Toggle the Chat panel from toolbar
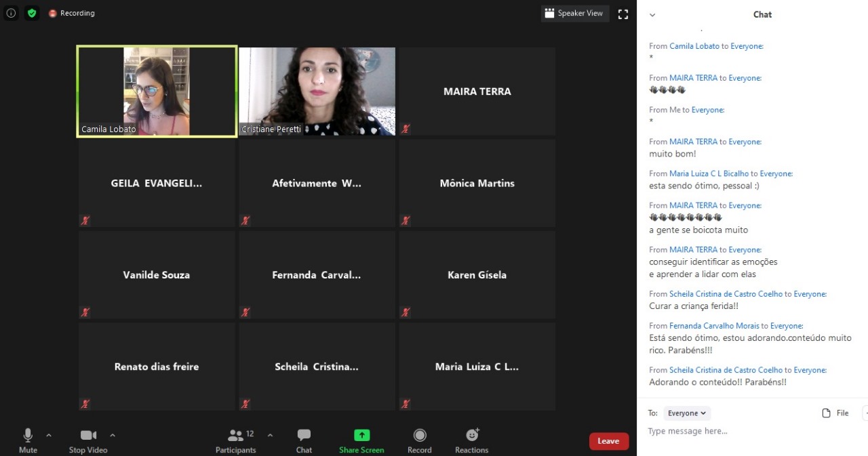 304,440
